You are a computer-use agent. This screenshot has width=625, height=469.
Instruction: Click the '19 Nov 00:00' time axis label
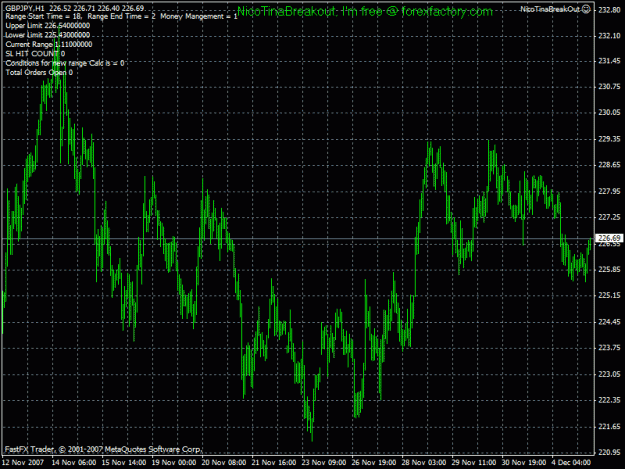pyautogui.click(x=174, y=462)
